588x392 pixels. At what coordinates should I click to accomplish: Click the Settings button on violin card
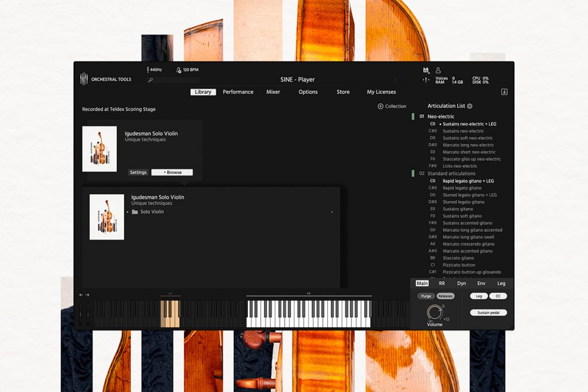(x=138, y=172)
